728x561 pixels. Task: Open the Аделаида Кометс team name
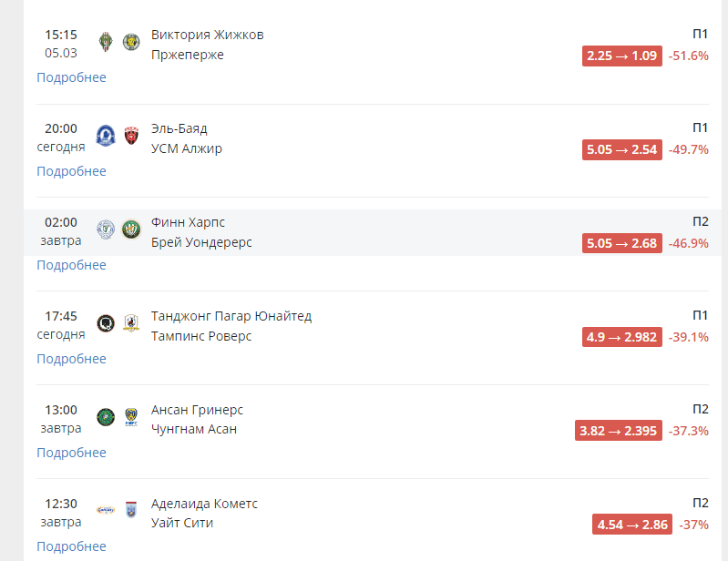204,504
